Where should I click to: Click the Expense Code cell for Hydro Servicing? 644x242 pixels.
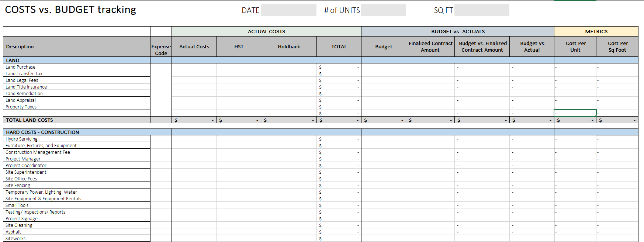(x=161, y=139)
